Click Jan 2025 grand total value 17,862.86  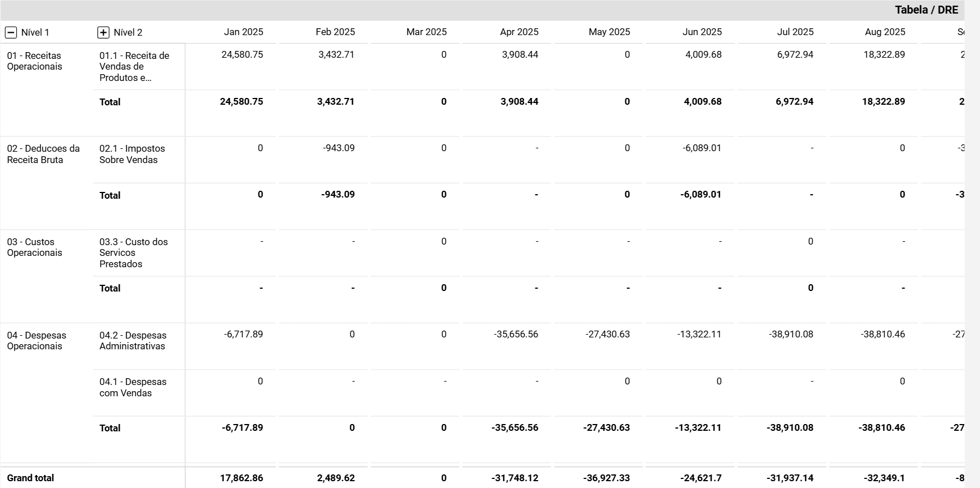point(241,478)
